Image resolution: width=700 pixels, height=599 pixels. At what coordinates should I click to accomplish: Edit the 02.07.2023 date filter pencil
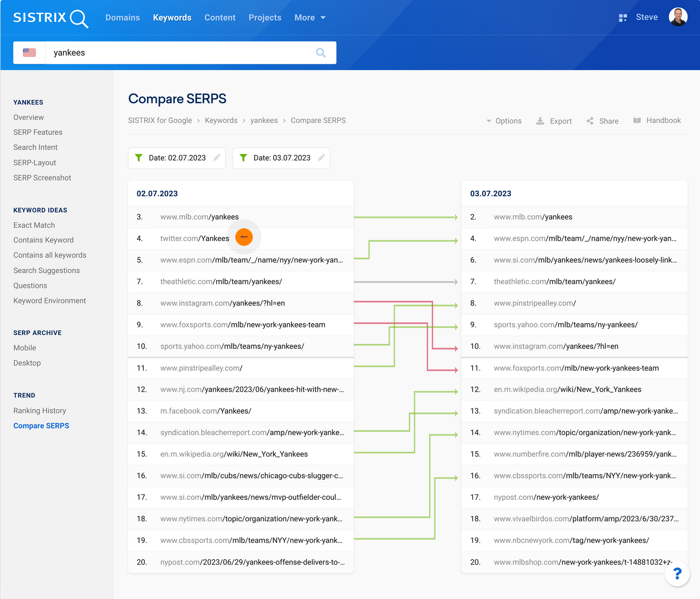coord(217,158)
